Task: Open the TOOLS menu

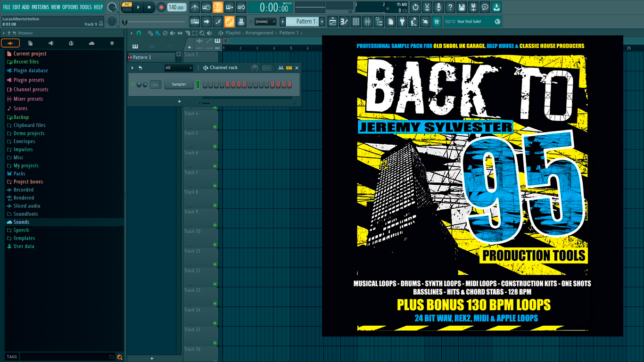Action: coord(86,7)
